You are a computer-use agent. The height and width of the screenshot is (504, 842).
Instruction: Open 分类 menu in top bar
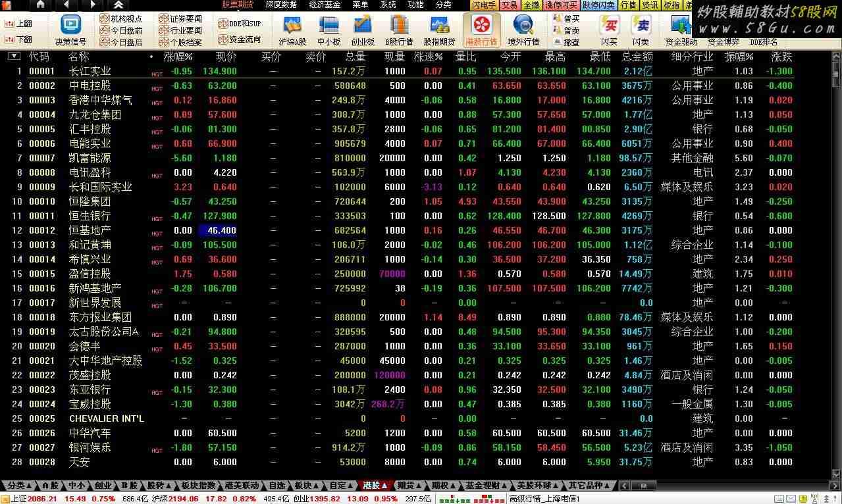444,5
